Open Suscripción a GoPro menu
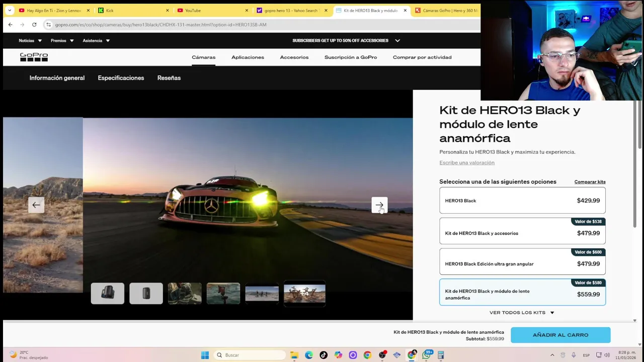 [351, 57]
